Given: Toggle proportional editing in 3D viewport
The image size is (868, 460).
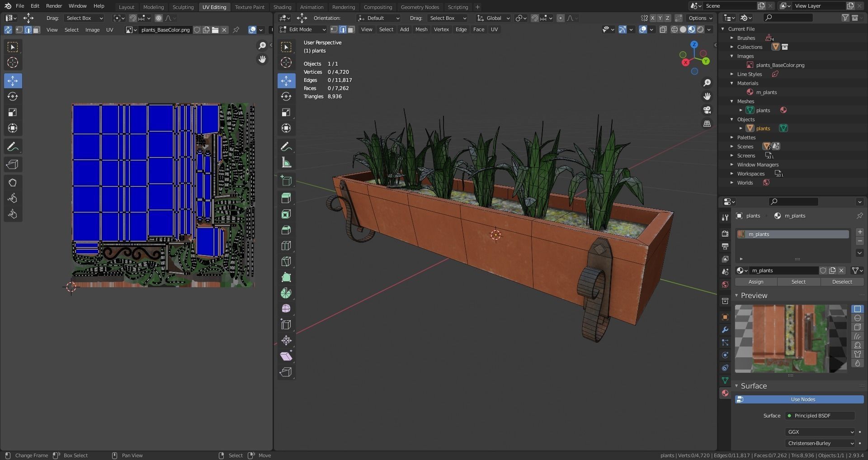Looking at the screenshot, I should [561, 18].
